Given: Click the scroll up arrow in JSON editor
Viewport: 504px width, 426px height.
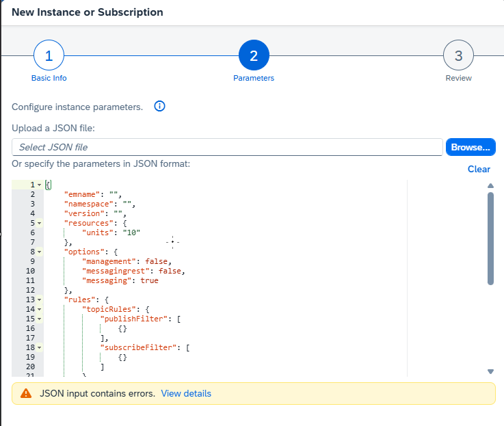Looking at the screenshot, I should (x=490, y=185).
